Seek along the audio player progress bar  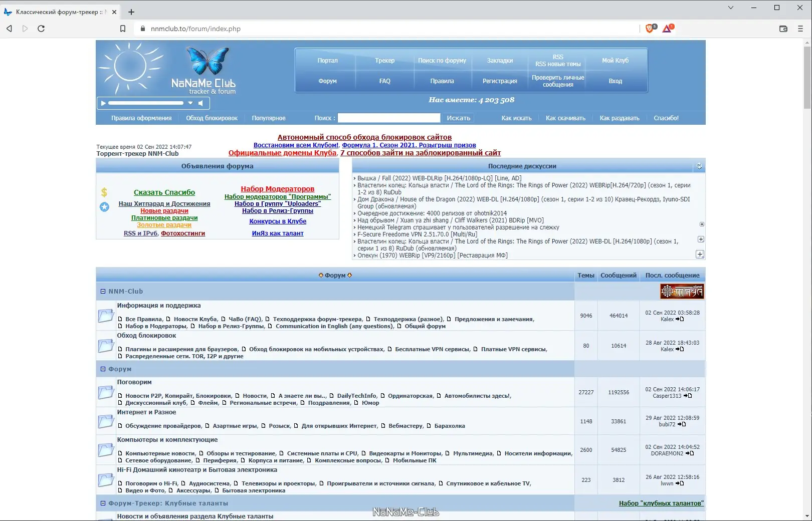(x=146, y=103)
